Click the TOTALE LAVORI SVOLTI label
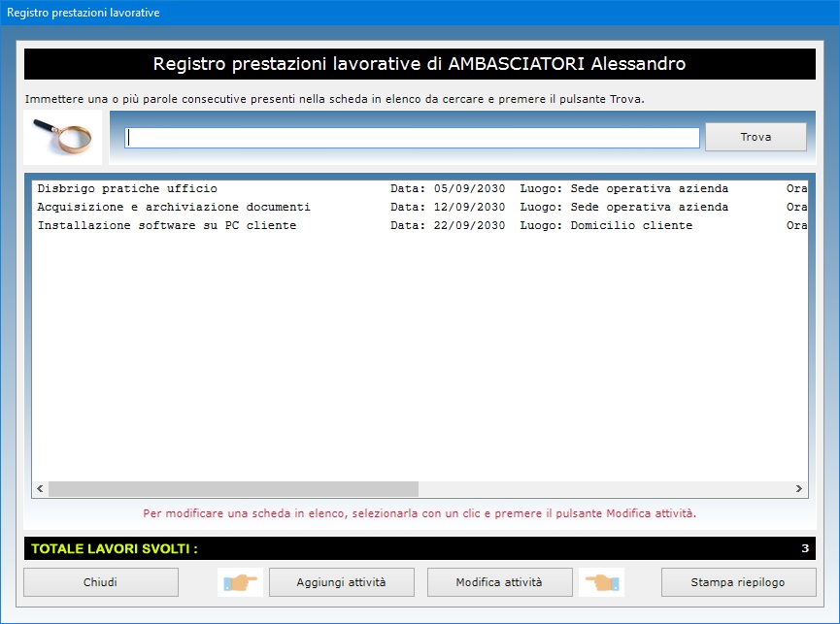Image resolution: width=840 pixels, height=624 pixels. 115,548
